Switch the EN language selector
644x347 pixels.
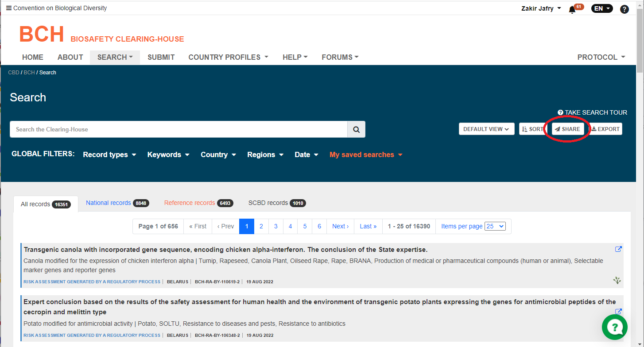click(602, 8)
